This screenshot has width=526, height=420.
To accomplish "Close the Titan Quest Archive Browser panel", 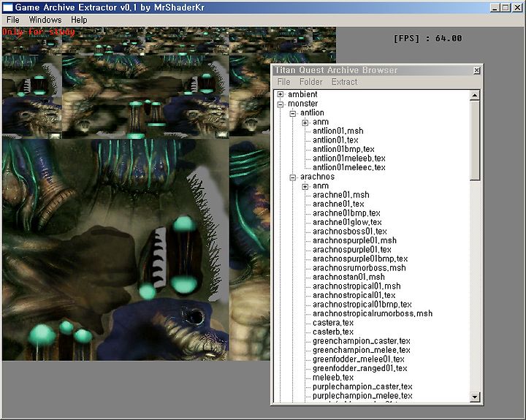I will pos(476,70).
